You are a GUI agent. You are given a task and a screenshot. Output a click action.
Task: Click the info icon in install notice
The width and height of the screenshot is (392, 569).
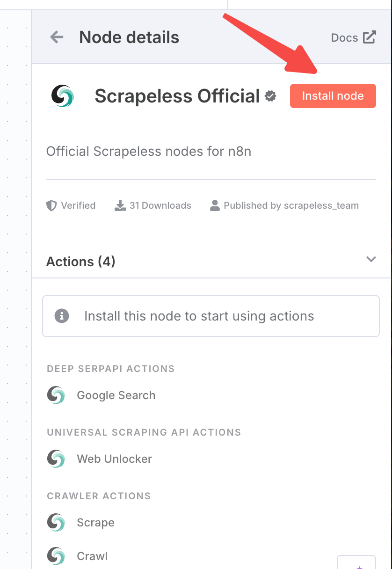[x=62, y=316]
